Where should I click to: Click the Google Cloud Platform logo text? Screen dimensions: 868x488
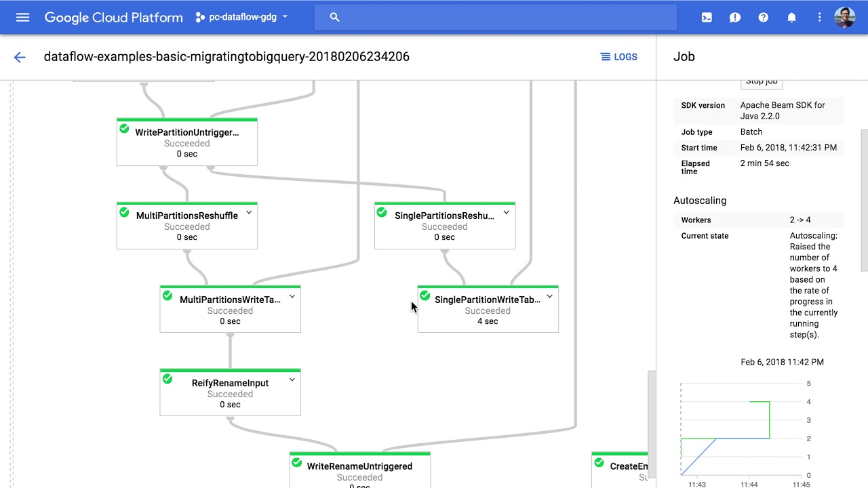tap(114, 18)
